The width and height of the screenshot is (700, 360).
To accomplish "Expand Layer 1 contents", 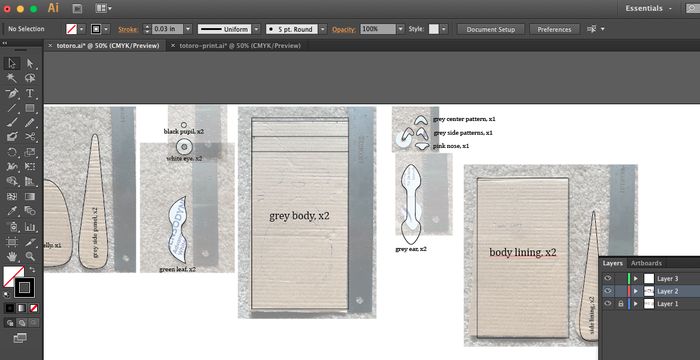I will coord(636,303).
